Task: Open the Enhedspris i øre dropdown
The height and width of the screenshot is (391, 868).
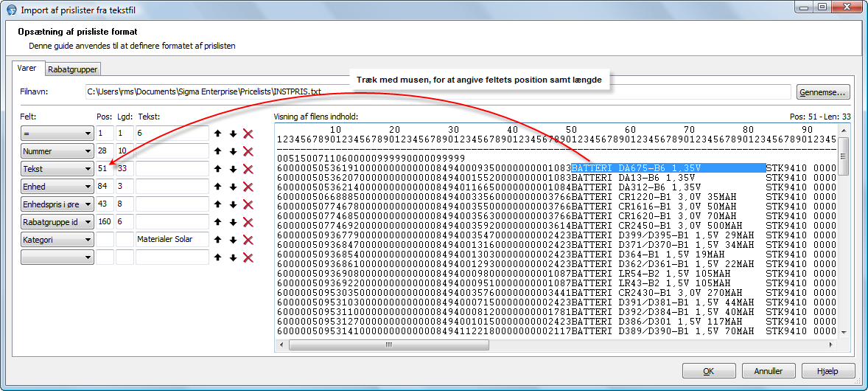Action: 57,204
